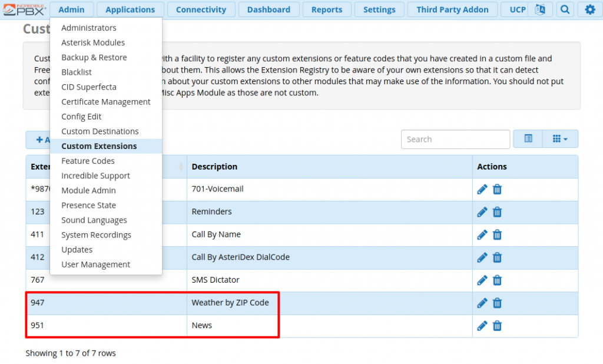Select Backup & Restore menu entry

(106, 57)
